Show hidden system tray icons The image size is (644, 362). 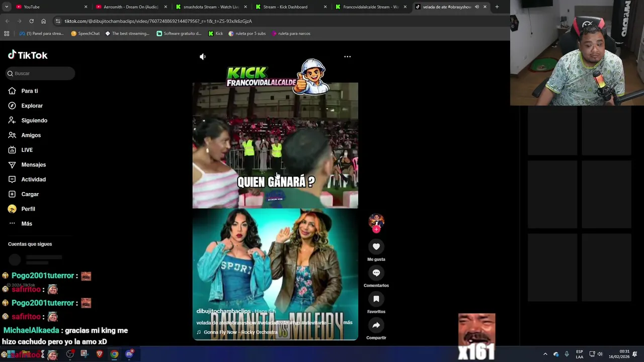545,354
